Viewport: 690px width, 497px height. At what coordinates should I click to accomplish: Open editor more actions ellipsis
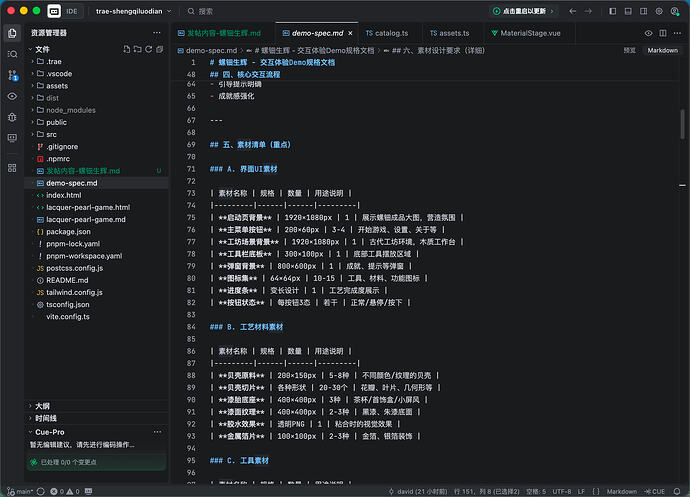677,33
